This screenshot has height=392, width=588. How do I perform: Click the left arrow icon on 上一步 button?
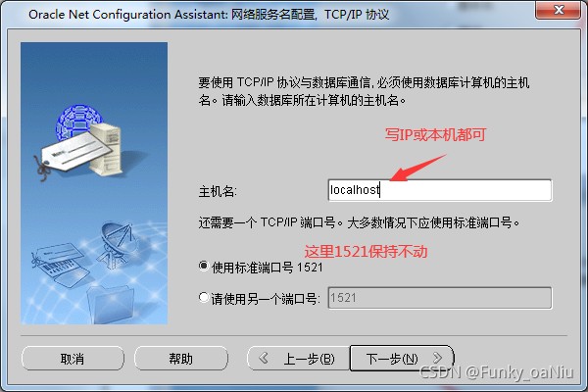264,358
